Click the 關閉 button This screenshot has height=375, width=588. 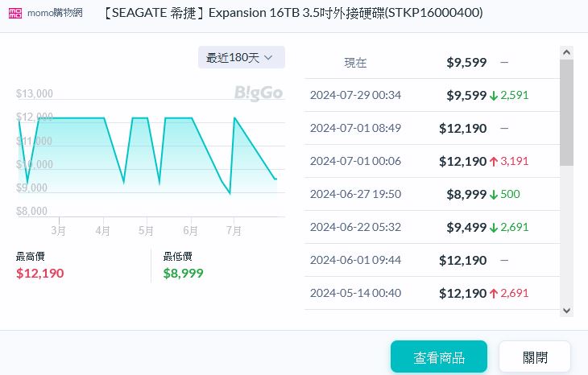[534, 356]
